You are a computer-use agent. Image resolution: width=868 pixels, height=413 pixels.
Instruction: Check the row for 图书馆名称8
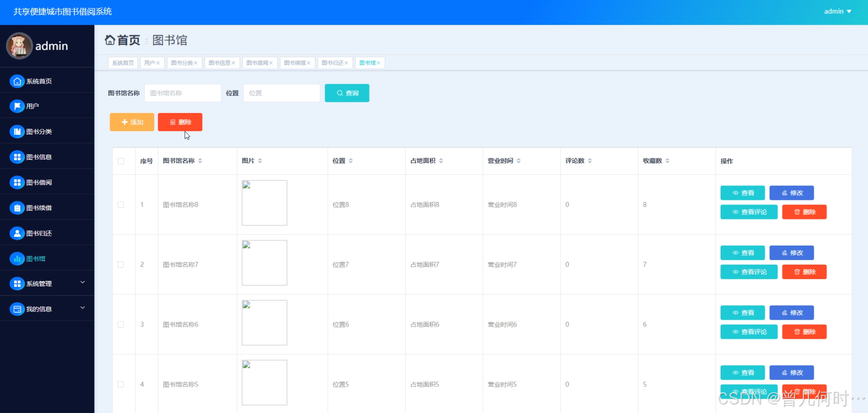pyautogui.click(x=121, y=204)
